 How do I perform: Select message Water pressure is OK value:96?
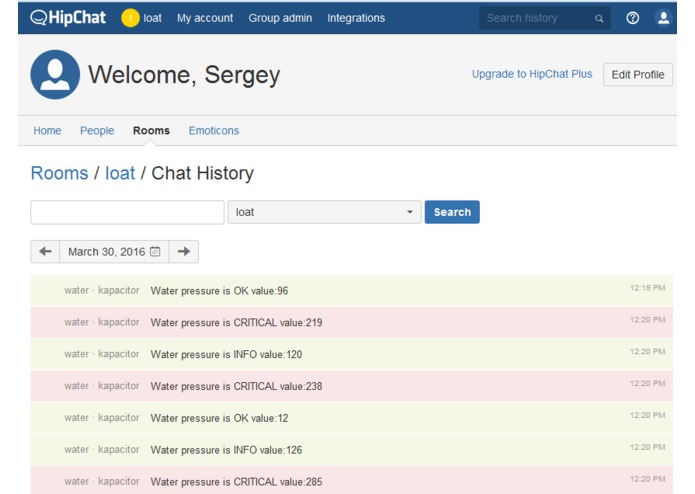351,291
